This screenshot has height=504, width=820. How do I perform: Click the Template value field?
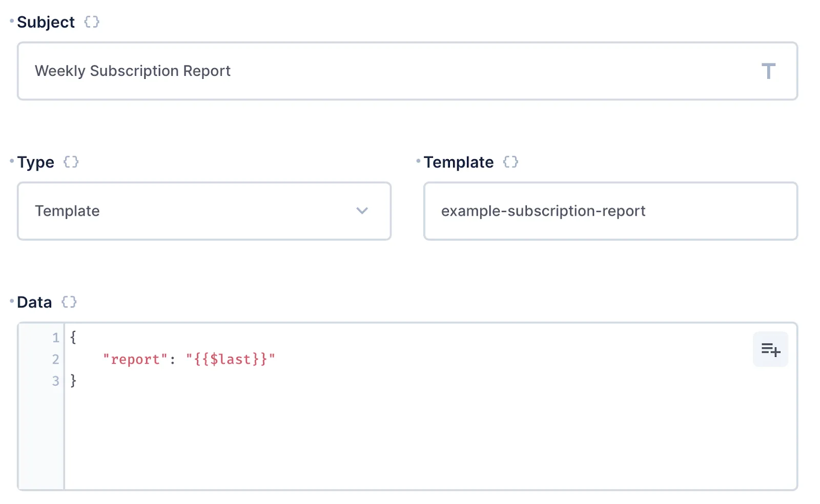(610, 211)
